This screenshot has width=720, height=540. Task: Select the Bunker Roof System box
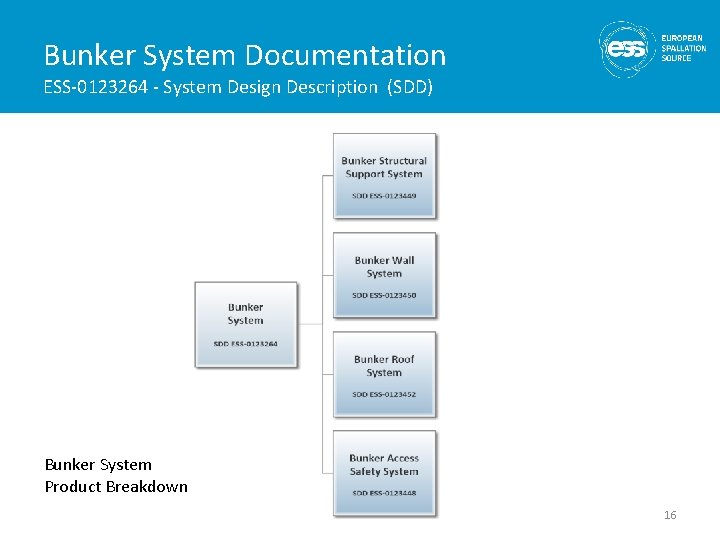point(384,374)
